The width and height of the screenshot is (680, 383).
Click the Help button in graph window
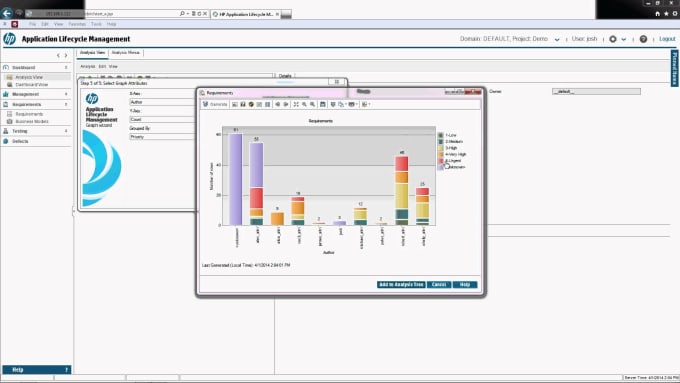pos(465,285)
